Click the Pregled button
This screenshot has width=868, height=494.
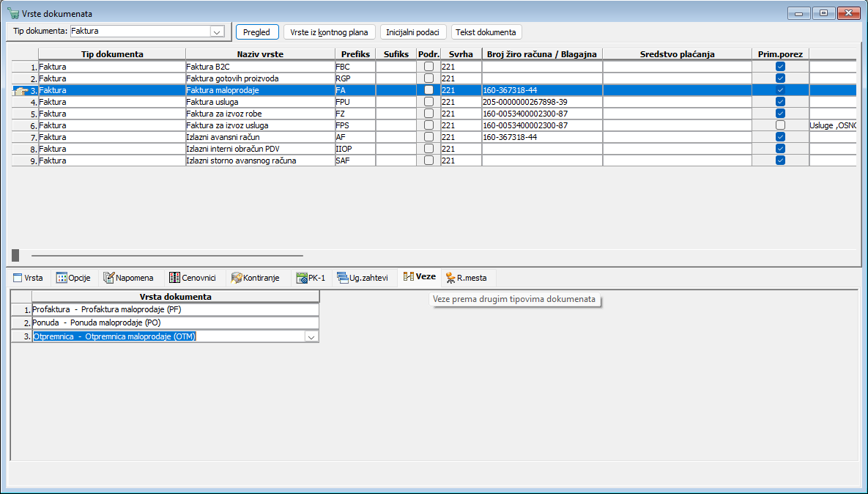coord(257,32)
